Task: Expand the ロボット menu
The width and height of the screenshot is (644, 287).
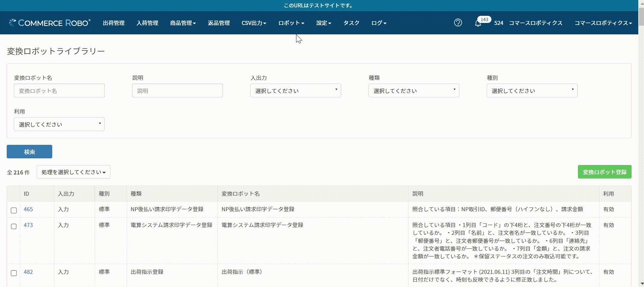Action: coord(291,23)
